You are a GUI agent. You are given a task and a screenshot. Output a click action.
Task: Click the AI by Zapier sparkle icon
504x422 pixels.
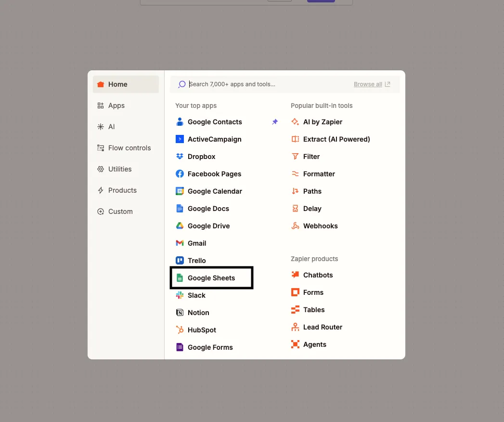tap(295, 122)
